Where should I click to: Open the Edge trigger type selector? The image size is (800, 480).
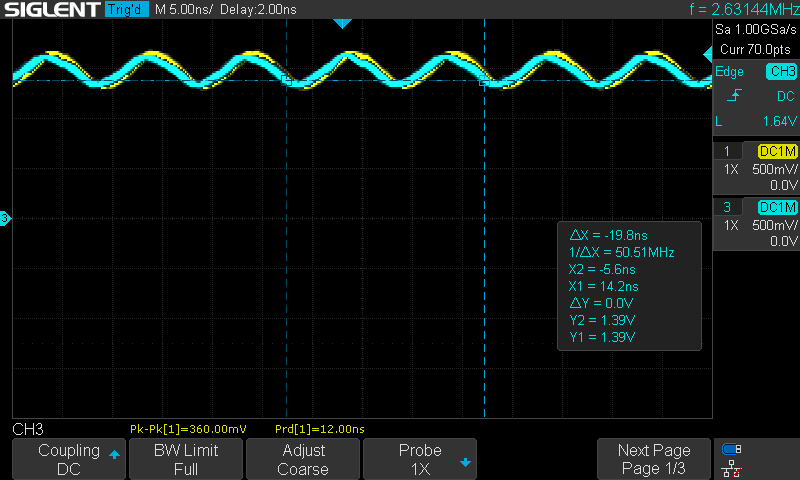730,72
